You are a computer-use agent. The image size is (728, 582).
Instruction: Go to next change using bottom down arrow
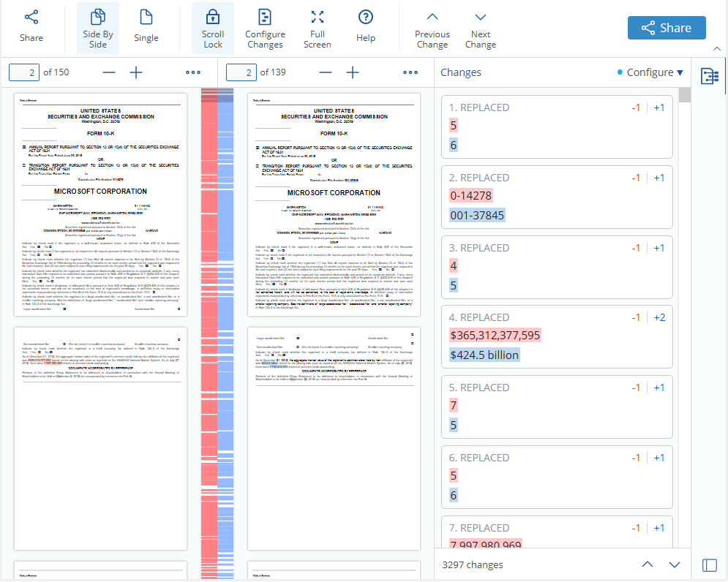tap(674, 564)
